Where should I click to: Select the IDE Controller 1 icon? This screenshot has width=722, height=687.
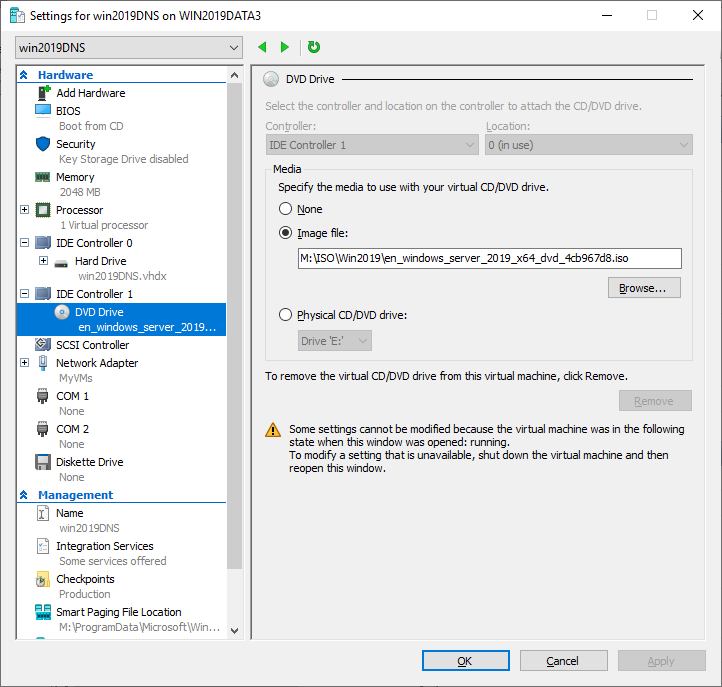(x=43, y=294)
